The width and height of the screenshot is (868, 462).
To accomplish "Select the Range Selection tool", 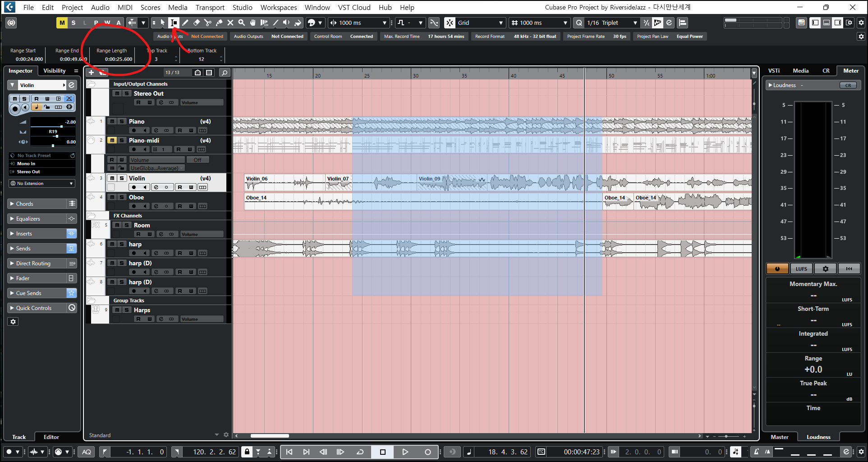I will 174,23.
